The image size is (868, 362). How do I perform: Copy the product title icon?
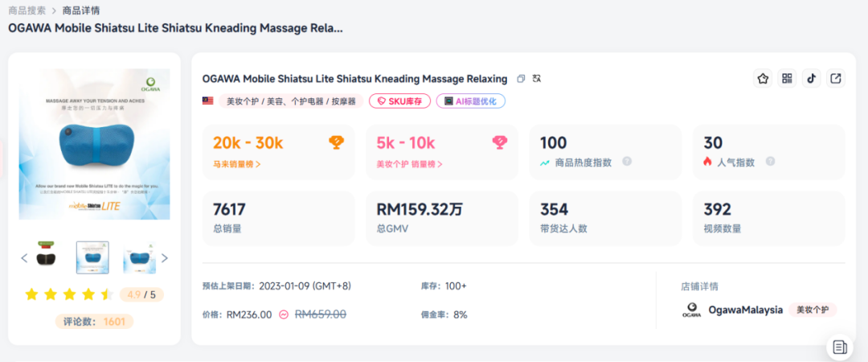click(x=520, y=80)
